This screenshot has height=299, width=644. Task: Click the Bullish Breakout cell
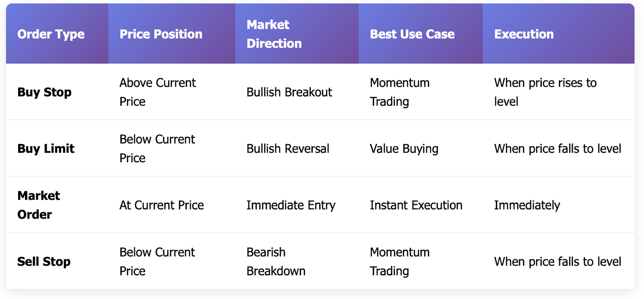(x=289, y=92)
